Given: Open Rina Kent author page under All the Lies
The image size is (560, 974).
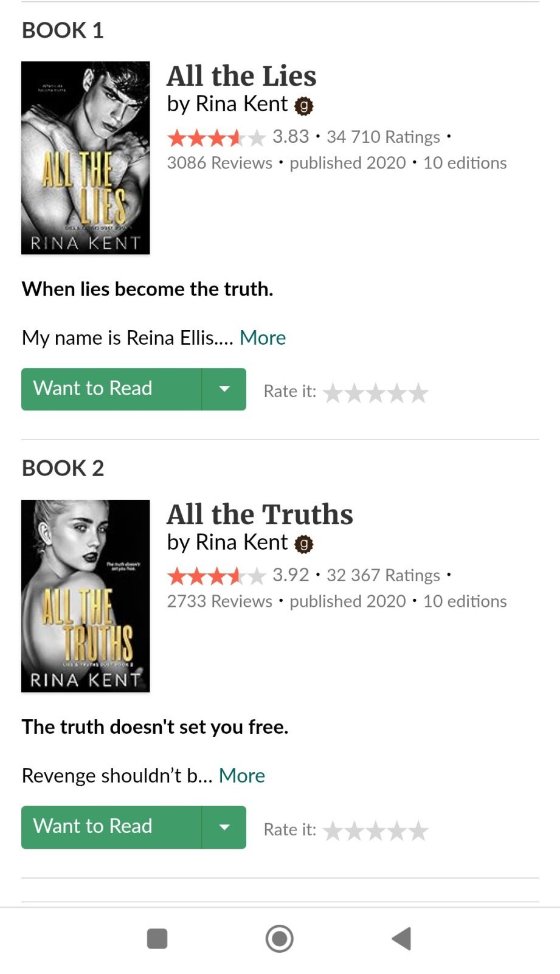Looking at the screenshot, I should pyautogui.click(x=241, y=104).
